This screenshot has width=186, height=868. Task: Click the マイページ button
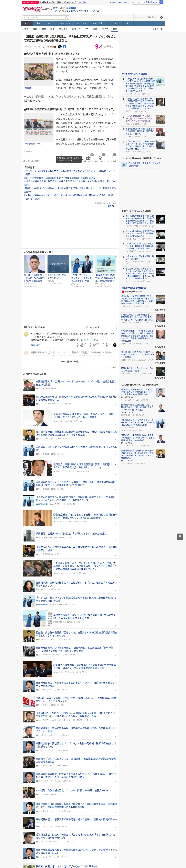139,17
